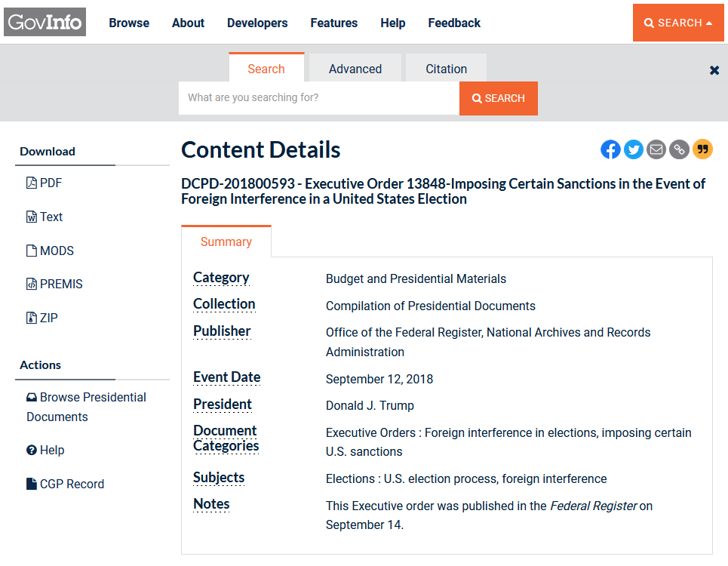Click the Collection field label

(224, 304)
